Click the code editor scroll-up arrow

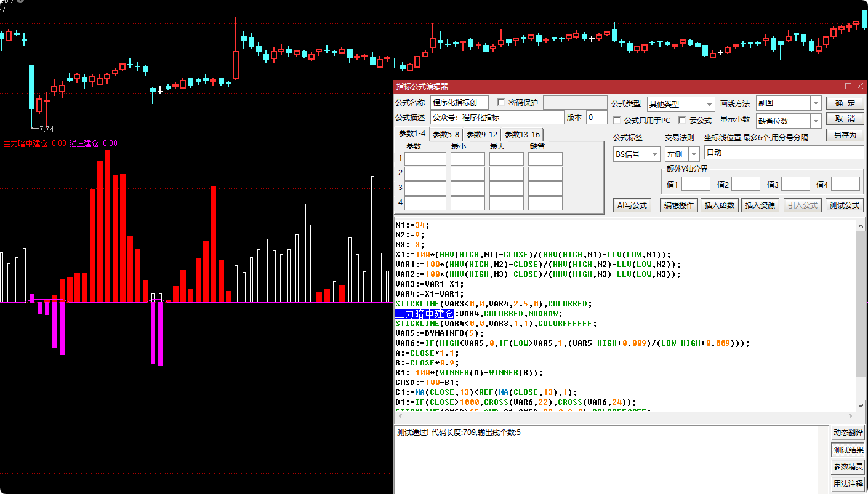(860, 225)
